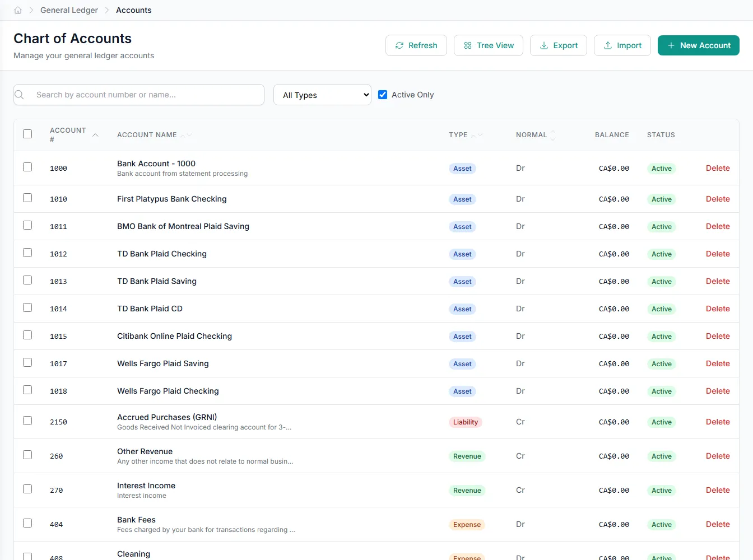Delete TD Bank Plaid Saving account
This screenshot has height=560, width=753.
click(x=718, y=281)
